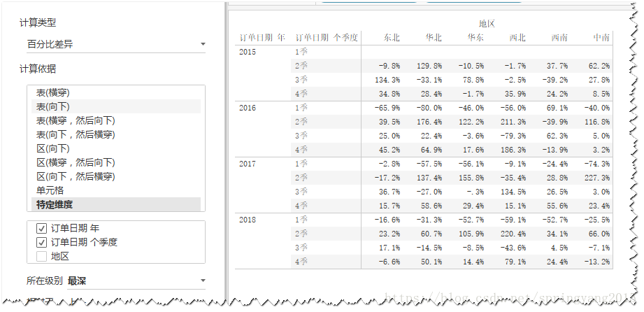The width and height of the screenshot is (644, 312).
Task: Click the 176.4% cell in 华北 column
Action: tap(429, 122)
